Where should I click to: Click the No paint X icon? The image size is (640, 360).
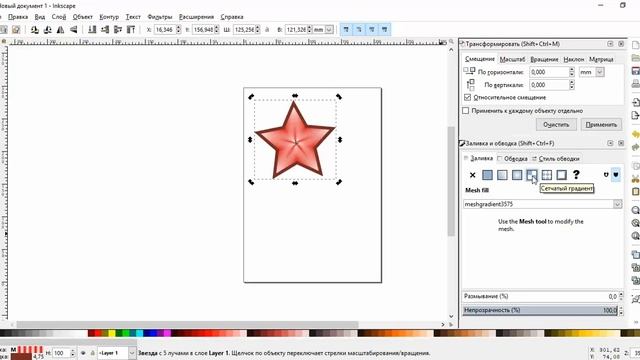pyautogui.click(x=472, y=175)
